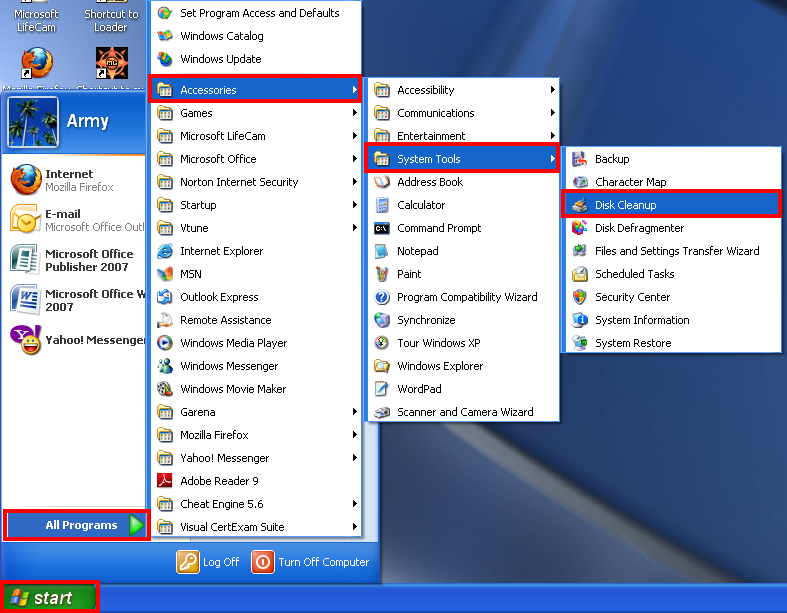This screenshot has height=613, width=787.
Task: Select Scanner and Camera Wizard entry
Action: [463, 412]
